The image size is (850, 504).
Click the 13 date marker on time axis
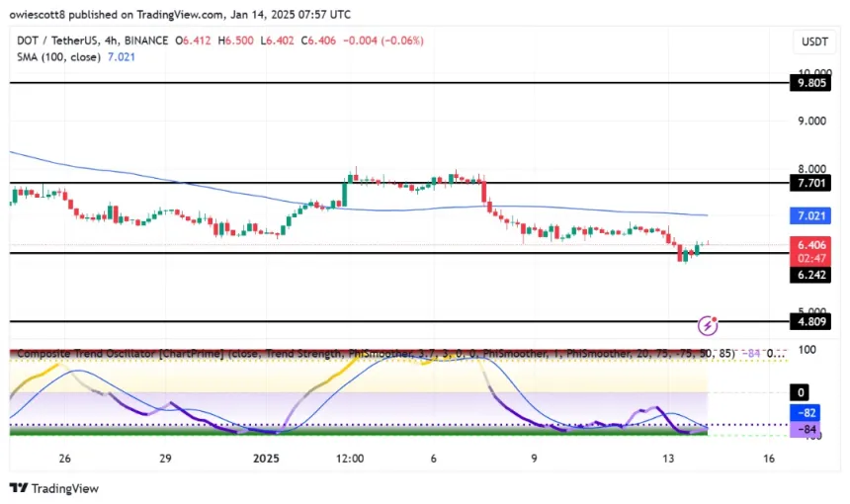(x=669, y=460)
